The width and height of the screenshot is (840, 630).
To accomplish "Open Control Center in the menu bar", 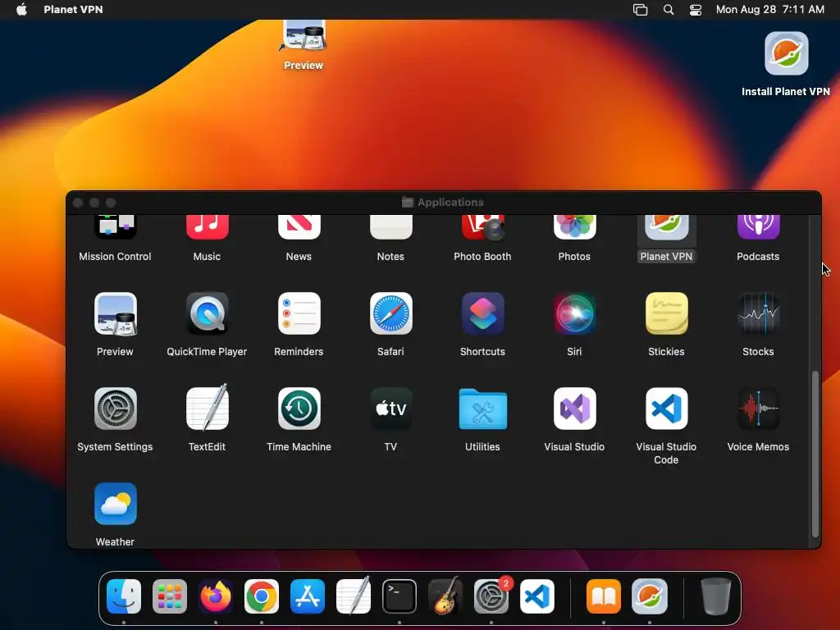I will click(x=696, y=10).
